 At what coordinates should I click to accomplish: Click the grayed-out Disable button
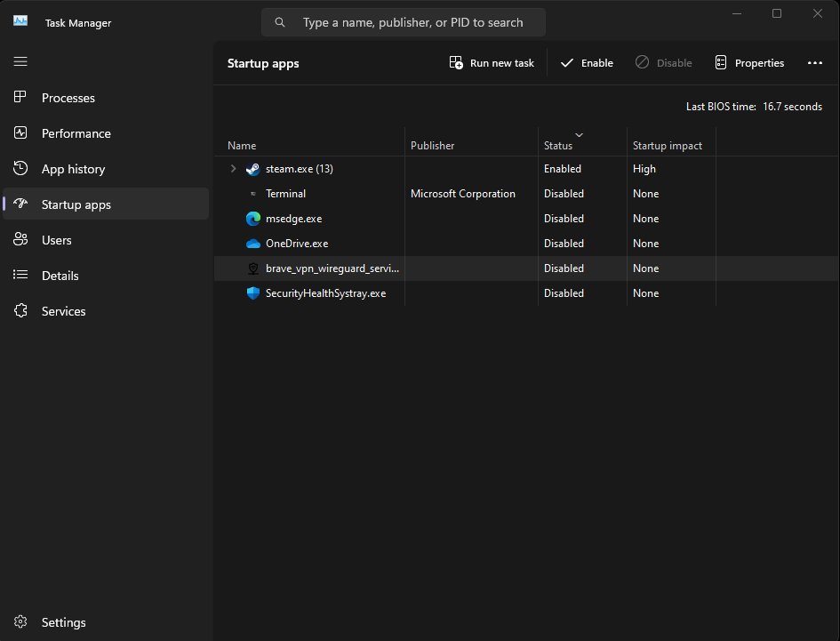[663, 63]
